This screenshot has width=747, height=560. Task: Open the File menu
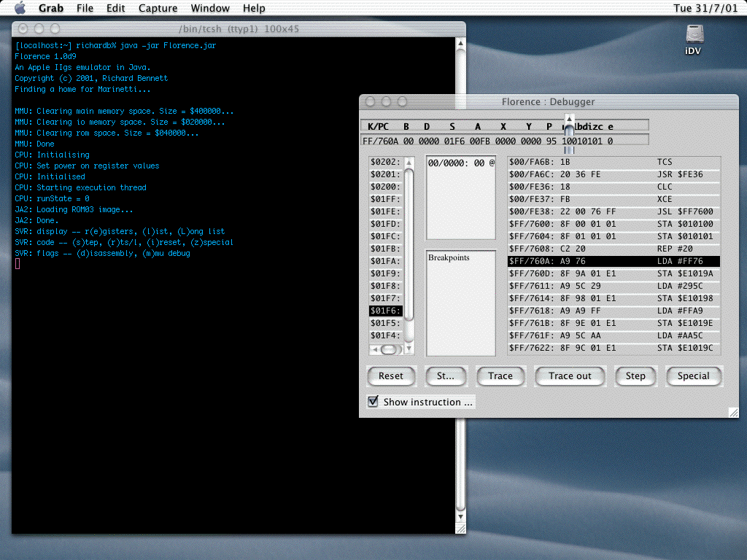point(85,8)
